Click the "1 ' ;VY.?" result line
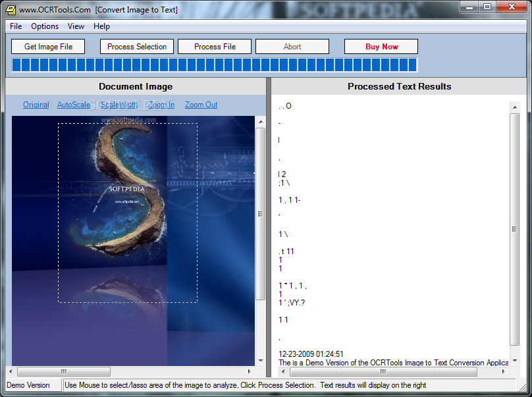532x397 pixels. point(292,303)
